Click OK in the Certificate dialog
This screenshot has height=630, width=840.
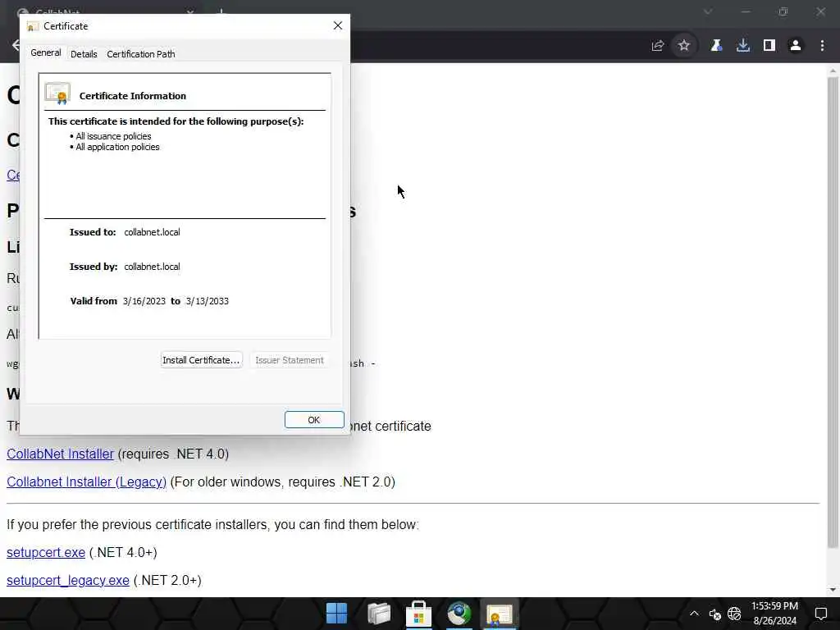314,420
